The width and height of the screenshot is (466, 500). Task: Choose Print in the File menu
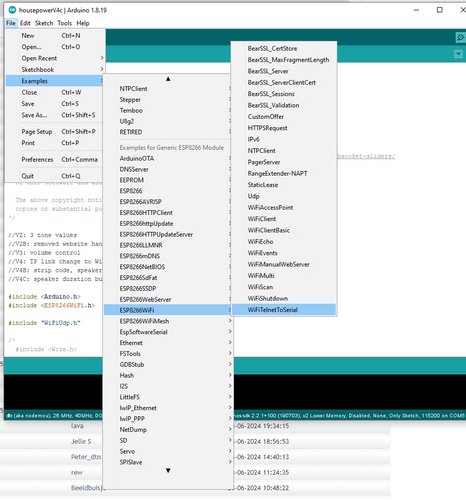[x=55, y=143]
